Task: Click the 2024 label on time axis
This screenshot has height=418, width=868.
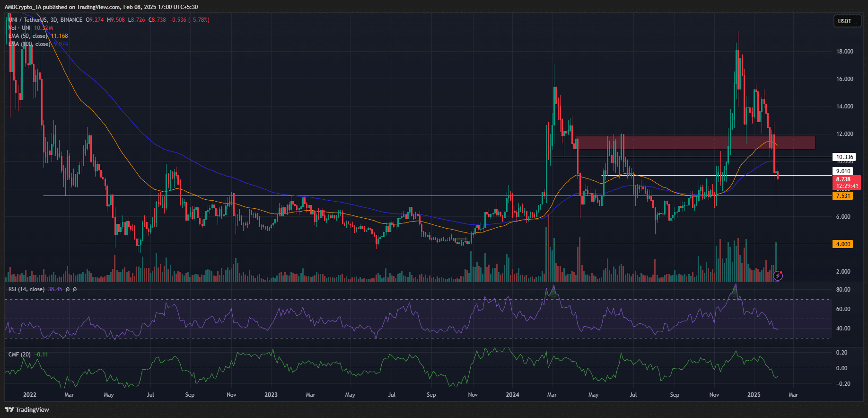Action: (x=512, y=395)
